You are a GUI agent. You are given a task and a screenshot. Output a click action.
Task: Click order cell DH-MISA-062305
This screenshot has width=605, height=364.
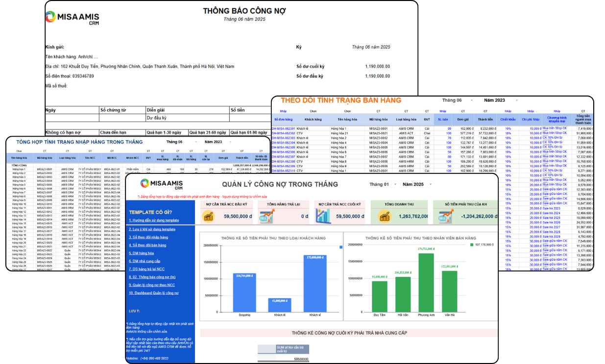pyautogui.click(x=284, y=147)
